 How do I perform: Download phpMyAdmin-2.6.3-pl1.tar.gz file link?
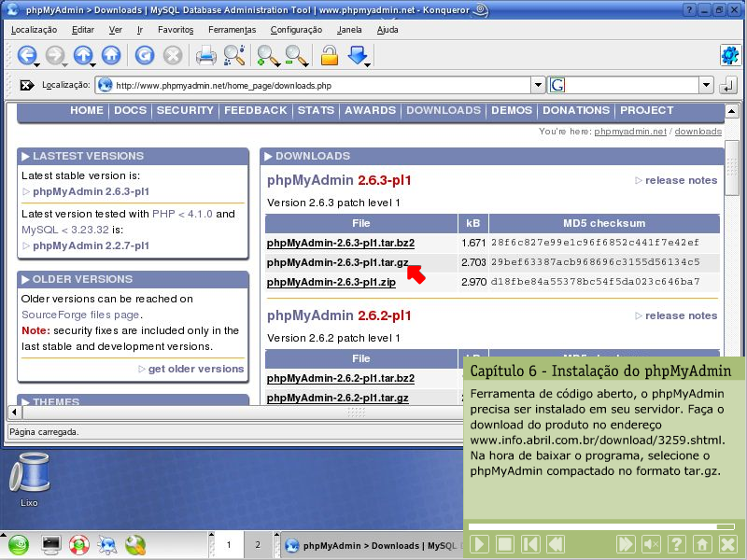pos(337,262)
